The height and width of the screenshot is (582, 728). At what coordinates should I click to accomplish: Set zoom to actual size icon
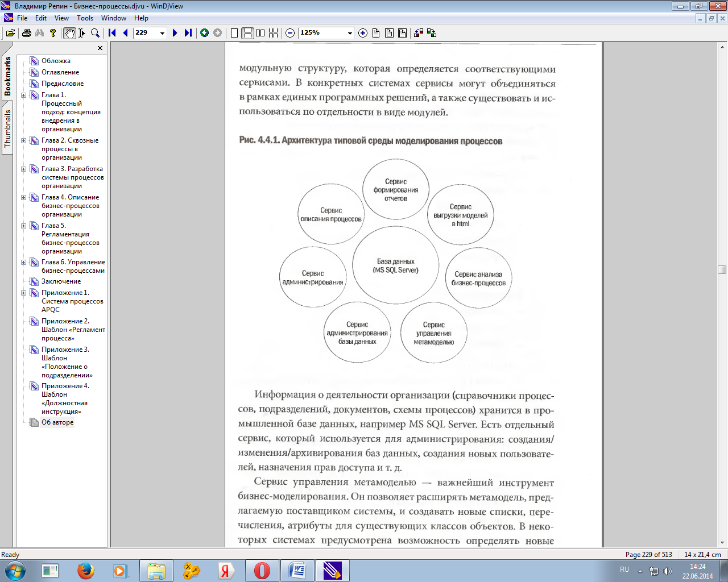point(376,33)
